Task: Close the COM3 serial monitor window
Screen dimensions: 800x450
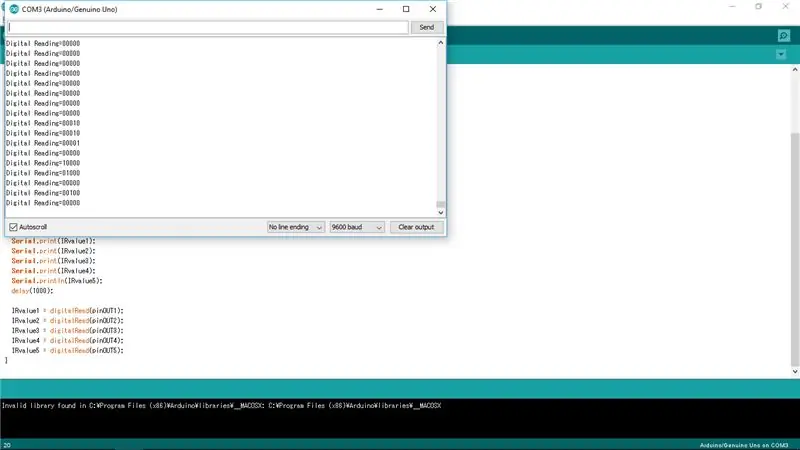Action: (x=433, y=9)
